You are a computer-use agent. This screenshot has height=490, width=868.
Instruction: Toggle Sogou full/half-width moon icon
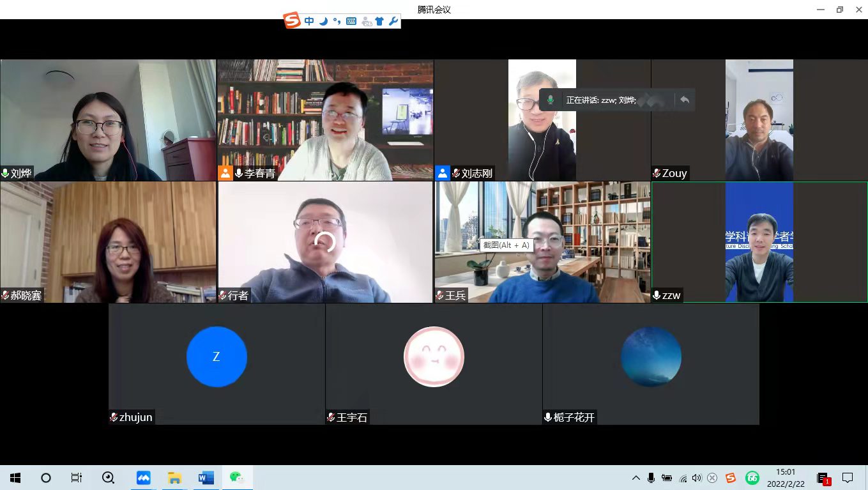tap(323, 22)
